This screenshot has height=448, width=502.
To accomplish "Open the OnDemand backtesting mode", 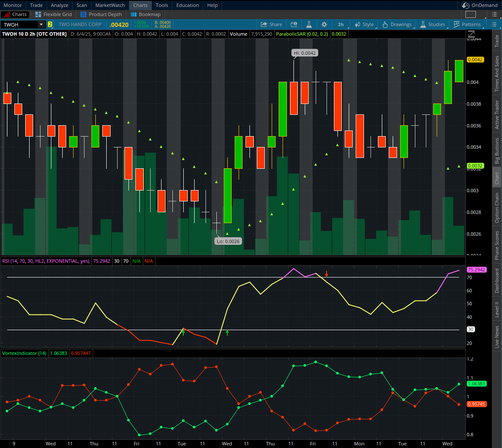I will tap(480, 5).
